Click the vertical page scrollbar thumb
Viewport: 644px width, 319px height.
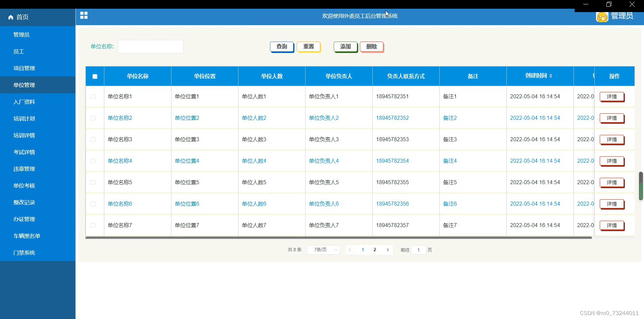641,186
